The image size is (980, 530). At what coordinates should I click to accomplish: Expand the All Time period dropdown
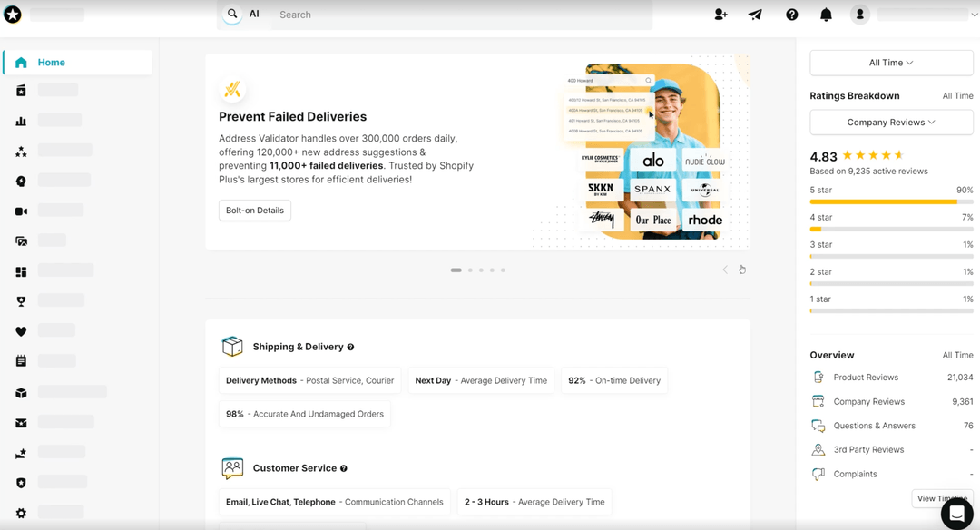tap(891, 63)
